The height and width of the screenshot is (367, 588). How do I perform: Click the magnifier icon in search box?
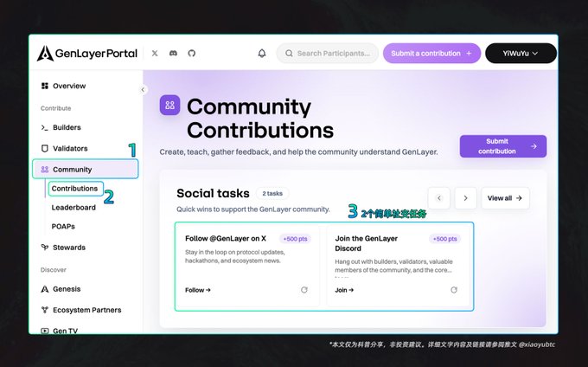point(289,54)
